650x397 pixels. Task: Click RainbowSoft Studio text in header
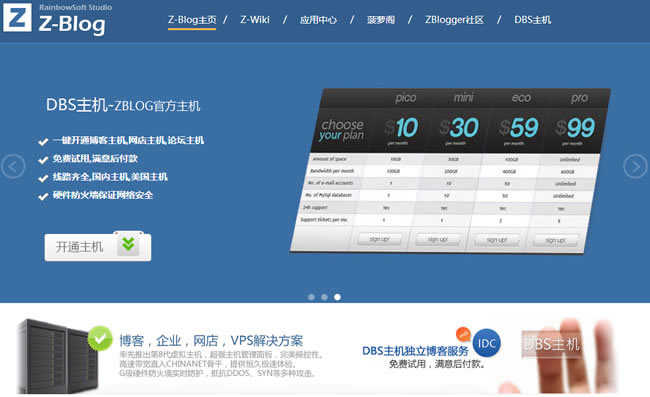[75, 7]
